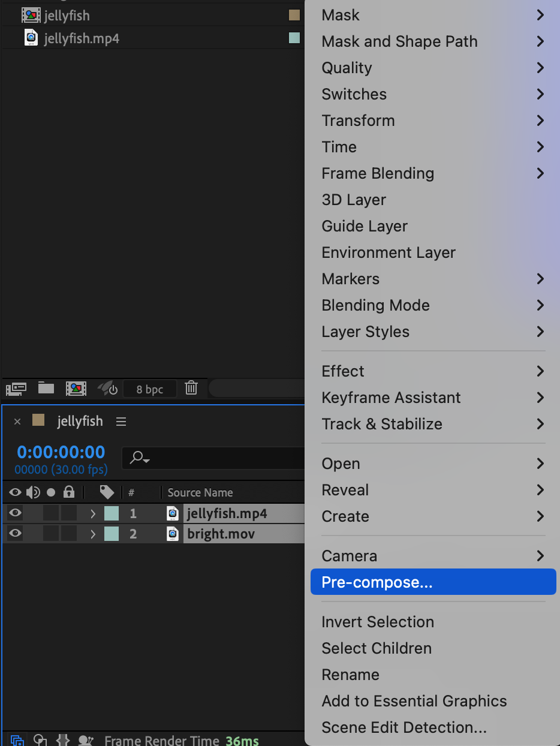This screenshot has height=746, width=560.
Task: Open the jellyfish timeline panel menu
Action: point(121,422)
